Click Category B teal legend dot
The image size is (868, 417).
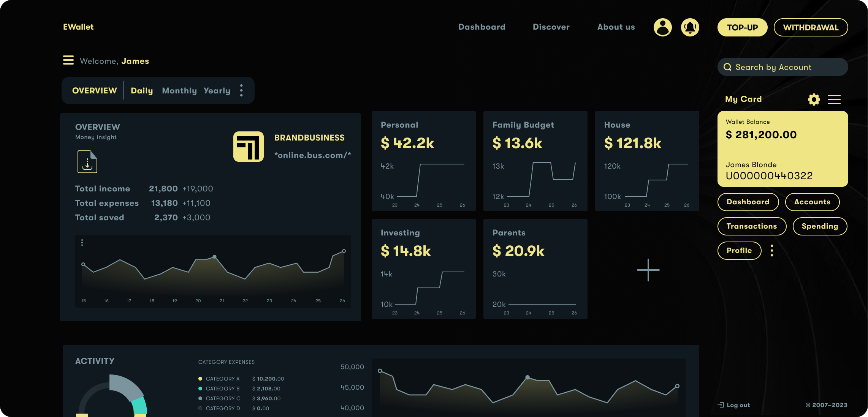(200, 389)
